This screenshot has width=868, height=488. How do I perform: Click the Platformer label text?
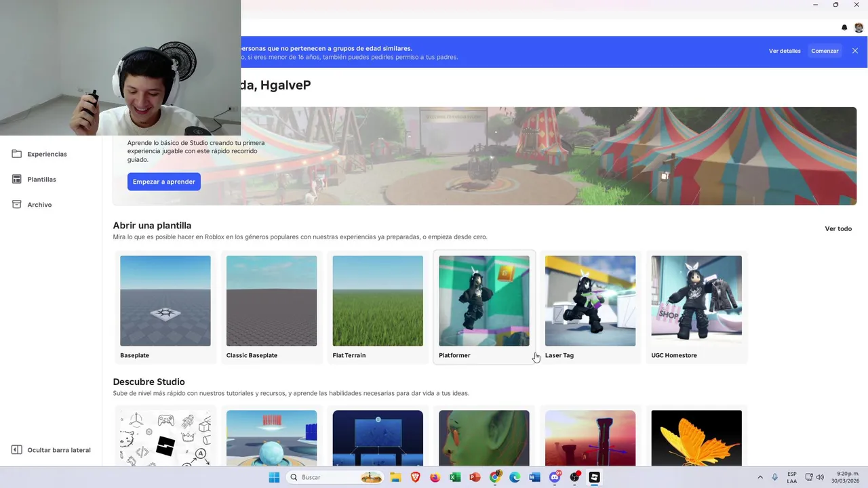pos(454,355)
